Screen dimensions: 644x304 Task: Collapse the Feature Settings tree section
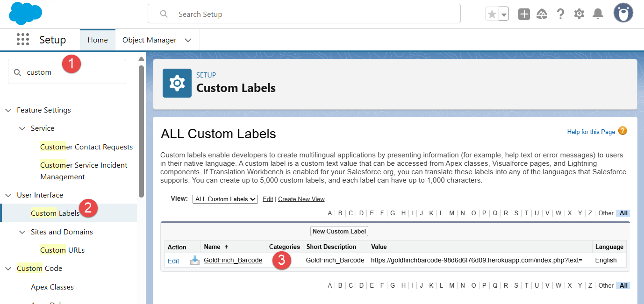coord(8,110)
